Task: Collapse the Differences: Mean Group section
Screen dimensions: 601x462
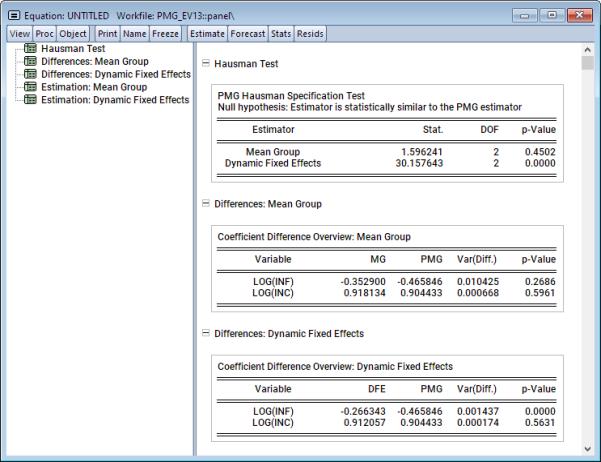Action: point(206,205)
